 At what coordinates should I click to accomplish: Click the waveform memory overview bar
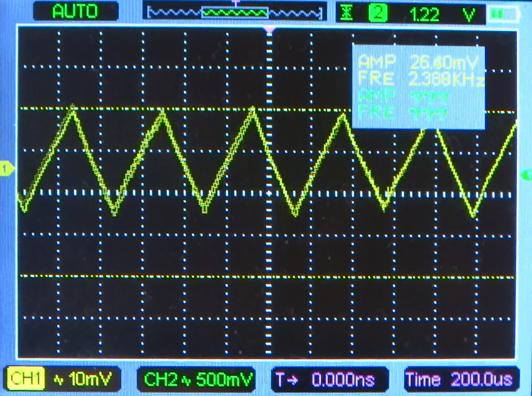click(x=235, y=13)
